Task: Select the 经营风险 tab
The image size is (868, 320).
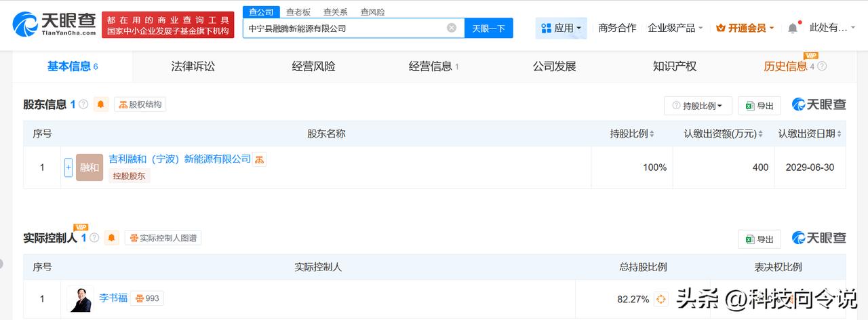Action: pyautogui.click(x=314, y=66)
